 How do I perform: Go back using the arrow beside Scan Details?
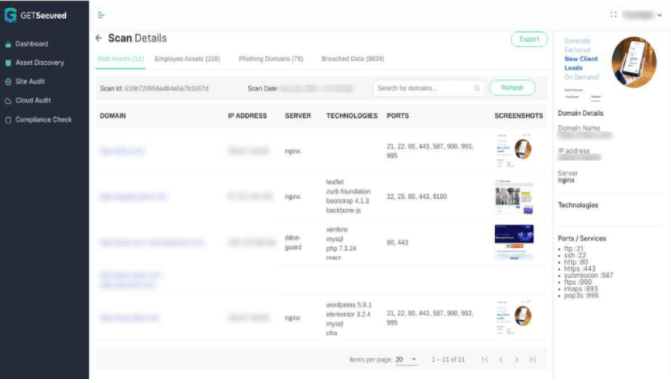tap(99, 38)
